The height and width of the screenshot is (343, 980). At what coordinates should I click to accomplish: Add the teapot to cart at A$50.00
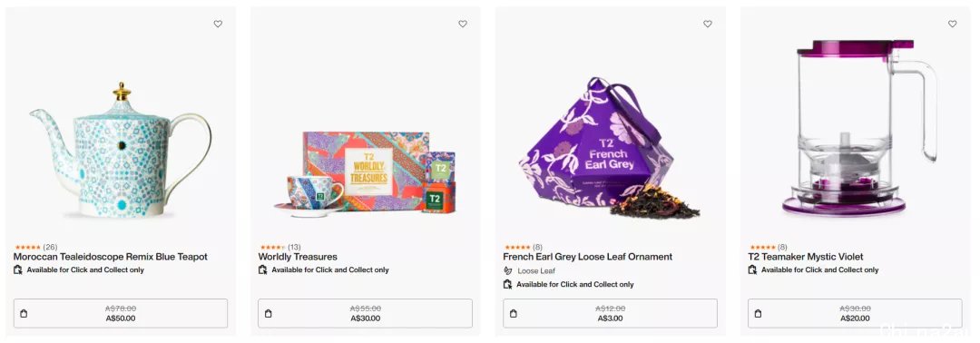[121, 314]
